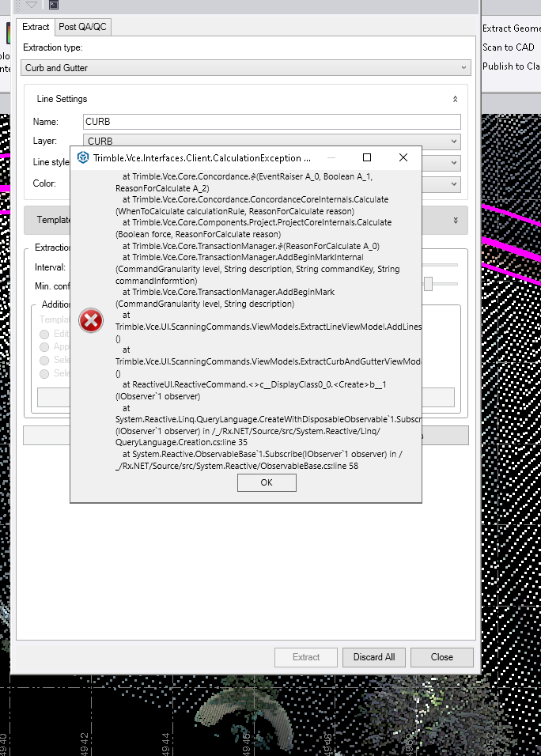Click the Close button in Extract panel

pos(441,657)
